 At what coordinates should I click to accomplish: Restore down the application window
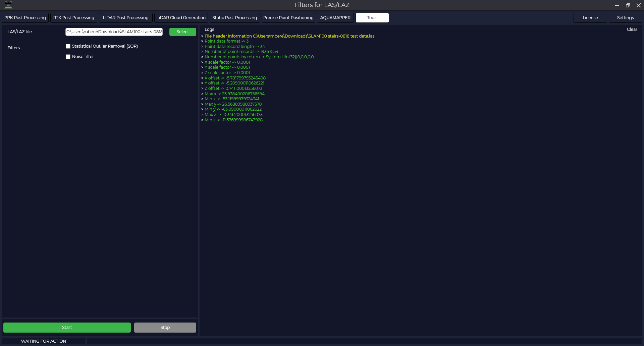coord(628,5)
